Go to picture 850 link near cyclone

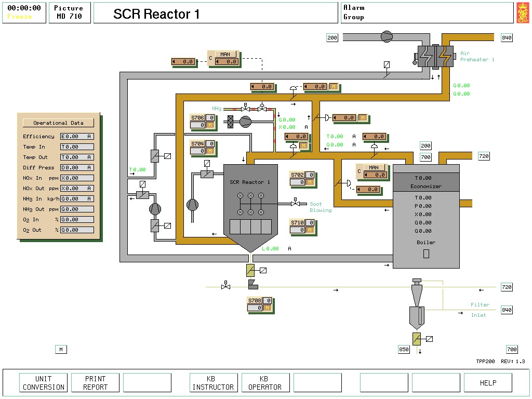click(x=404, y=349)
